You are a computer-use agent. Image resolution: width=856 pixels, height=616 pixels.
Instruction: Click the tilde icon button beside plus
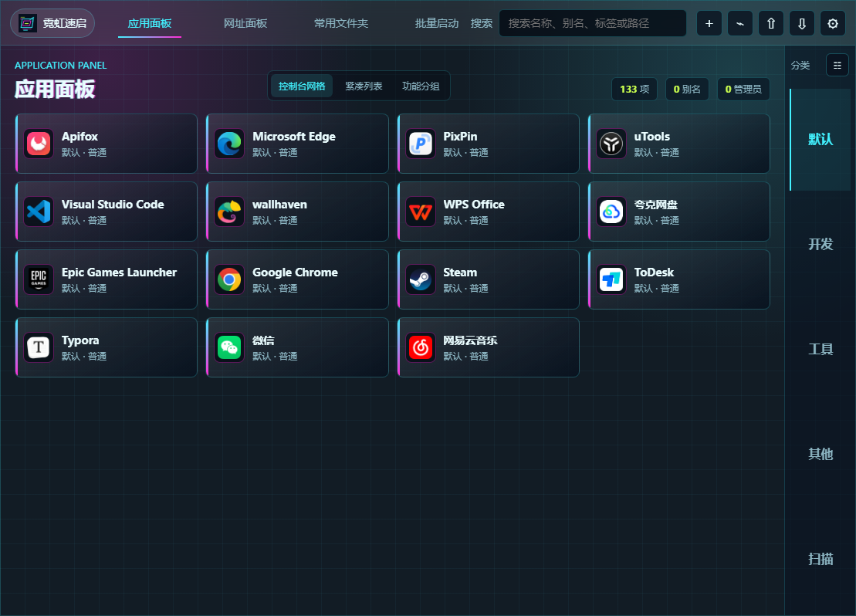point(740,23)
